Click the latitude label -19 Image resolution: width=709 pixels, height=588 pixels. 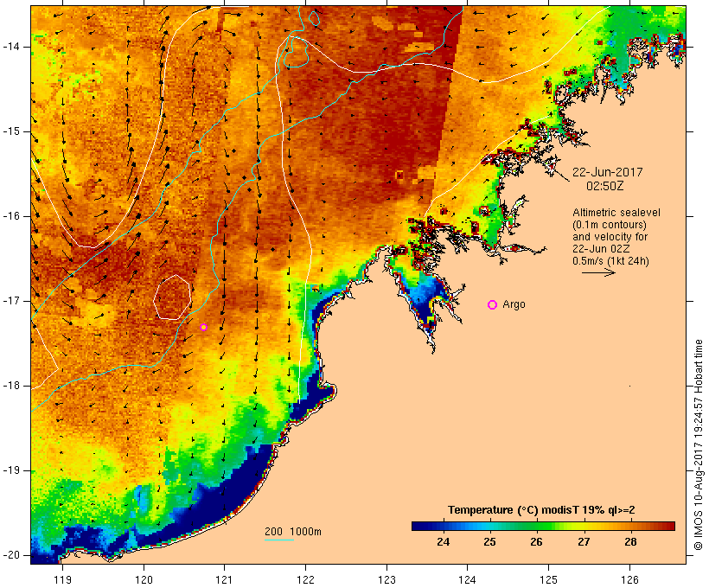[x=11, y=470]
